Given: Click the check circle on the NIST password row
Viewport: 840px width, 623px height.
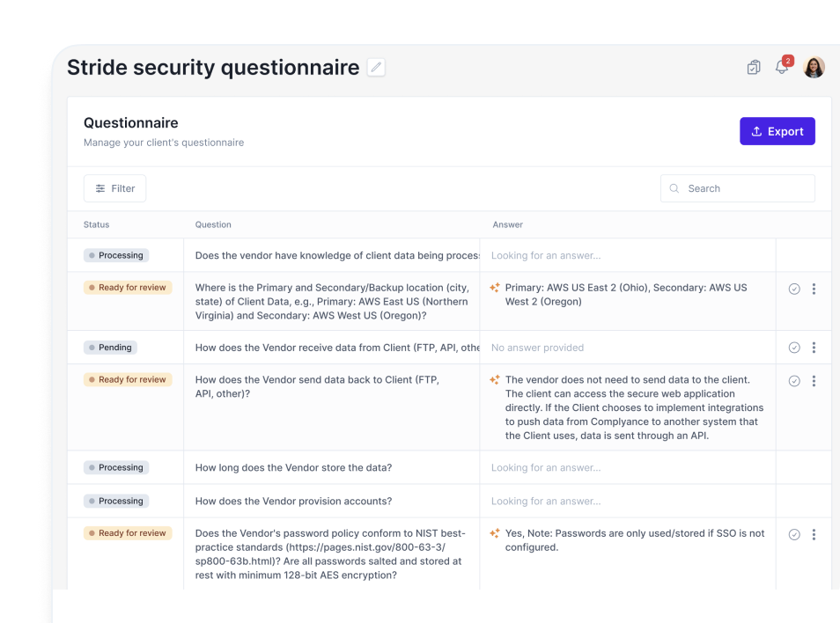Looking at the screenshot, I should (x=794, y=535).
